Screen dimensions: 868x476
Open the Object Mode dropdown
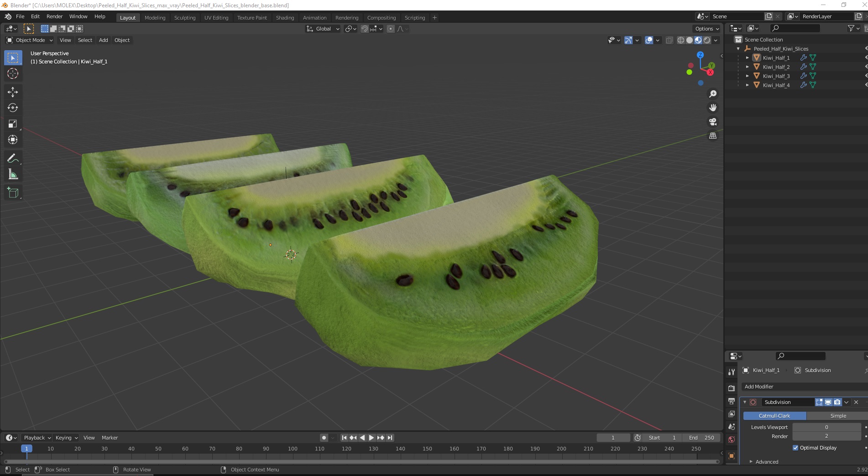click(30, 40)
